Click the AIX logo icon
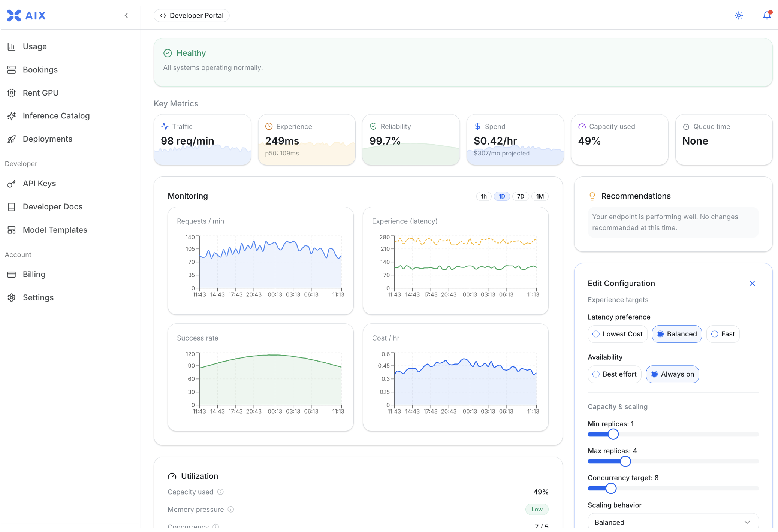The height and width of the screenshot is (532, 778). [x=14, y=15]
